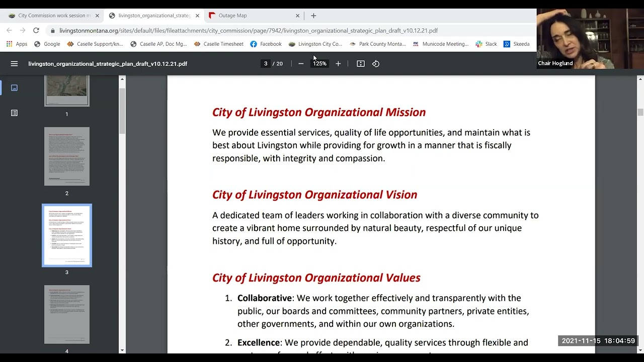Close the livingston_organizational_strategic tab
Image resolution: width=644 pixels, height=362 pixels.
point(197,16)
